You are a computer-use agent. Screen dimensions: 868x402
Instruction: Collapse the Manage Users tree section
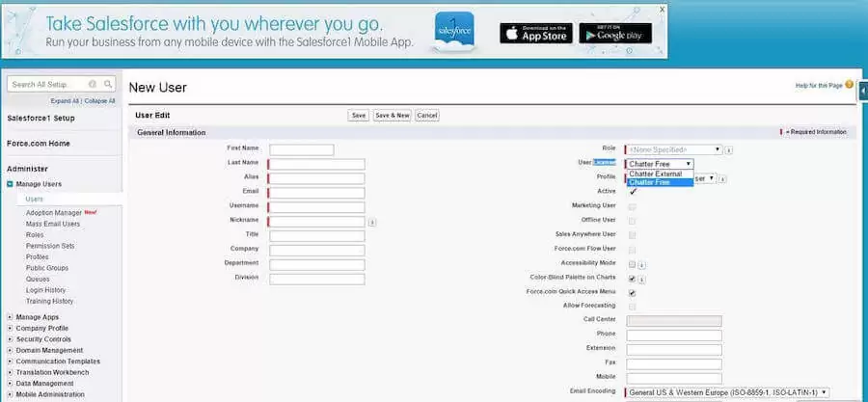(x=10, y=184)
